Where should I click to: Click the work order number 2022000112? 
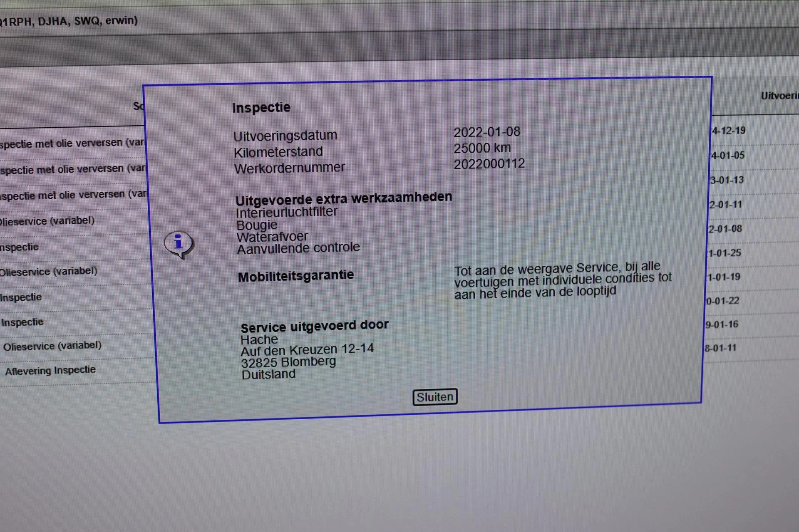point(489,164)
